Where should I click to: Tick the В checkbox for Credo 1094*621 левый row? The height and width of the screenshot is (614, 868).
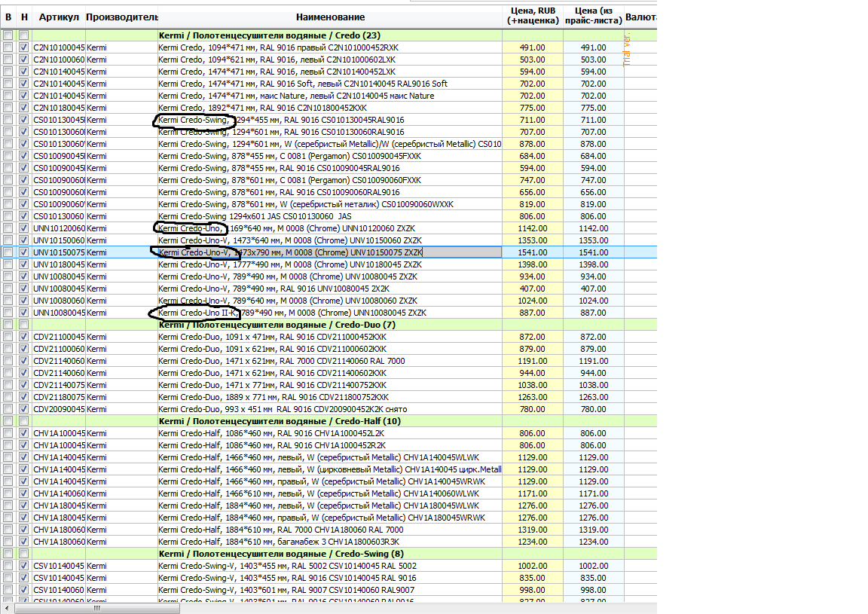coord(8,60)
